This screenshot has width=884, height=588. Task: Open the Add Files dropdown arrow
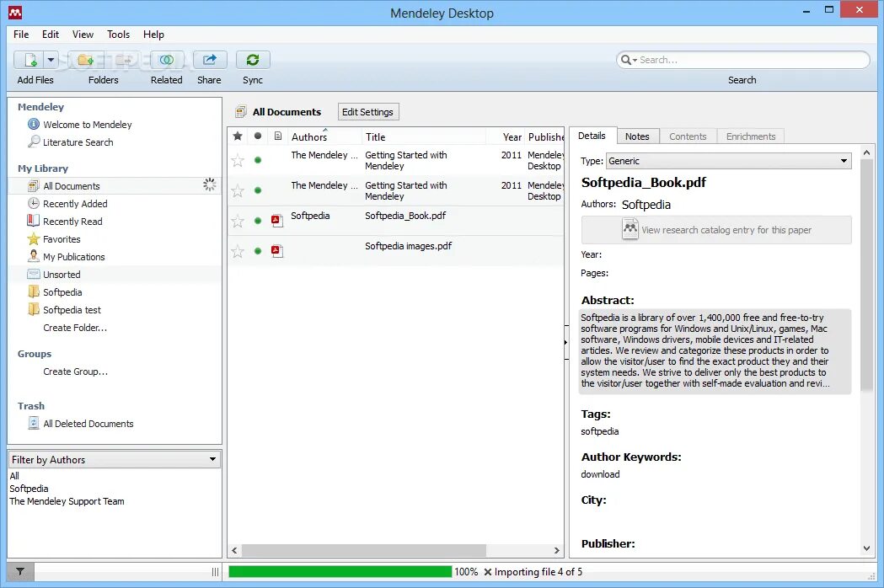(x=51, y=60)
